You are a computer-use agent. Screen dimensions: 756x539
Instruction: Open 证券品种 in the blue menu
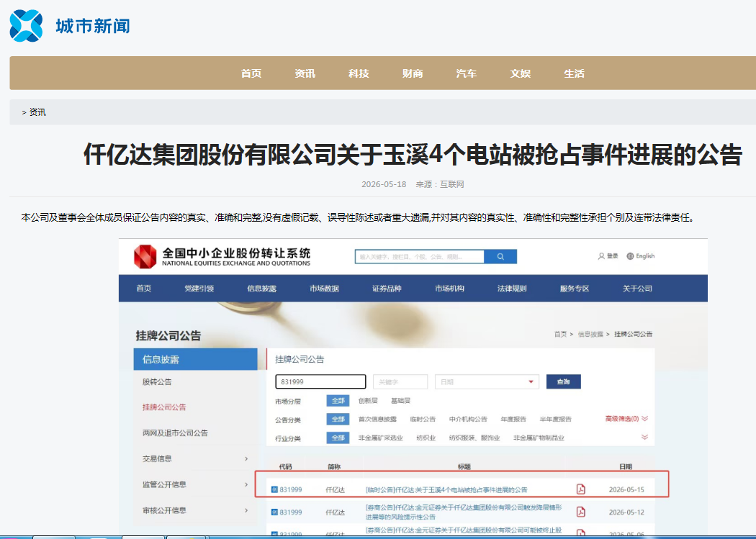click(x=387, y=289)
